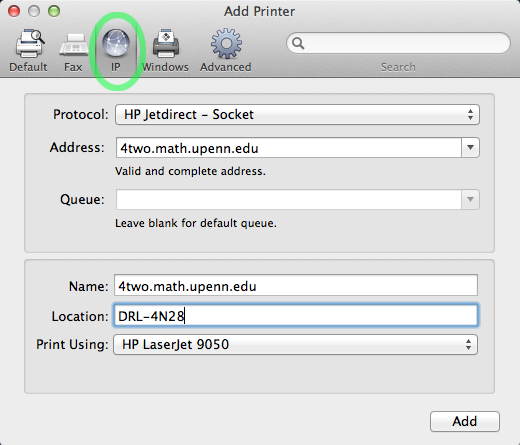Image resolution: width=520 pixels, height=445 pixels.
Task: Click the red close window button
Action: coord(14,11)
